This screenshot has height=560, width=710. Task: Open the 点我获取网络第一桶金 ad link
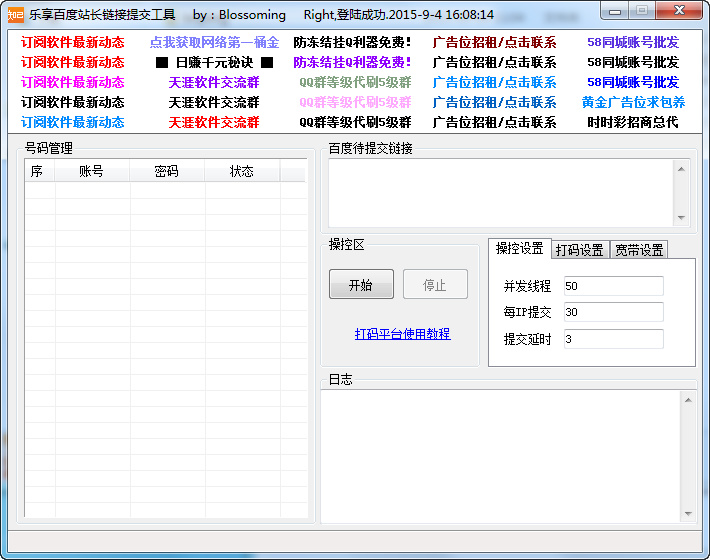click(x=214, y=43)
